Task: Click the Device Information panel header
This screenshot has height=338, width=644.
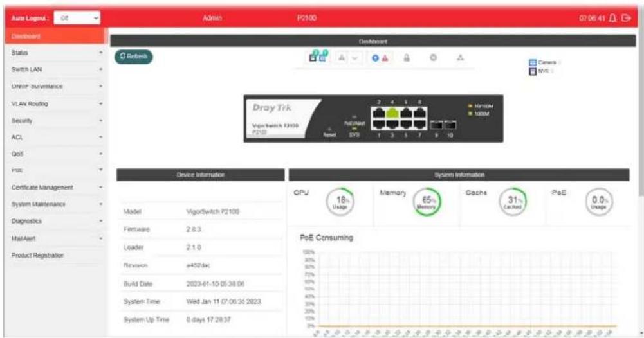Action: (201, 175)
